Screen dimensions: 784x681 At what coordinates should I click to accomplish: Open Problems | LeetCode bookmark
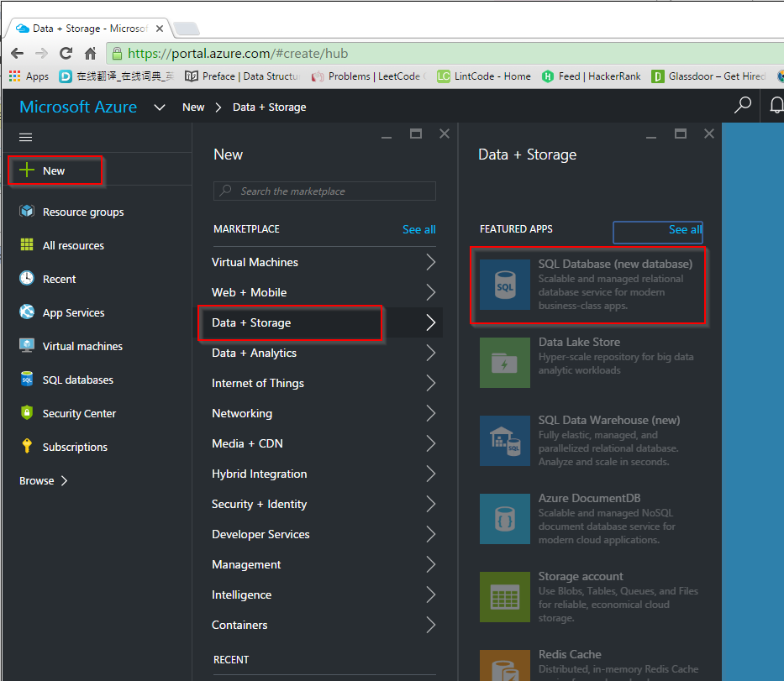click(x=369, y=76)
